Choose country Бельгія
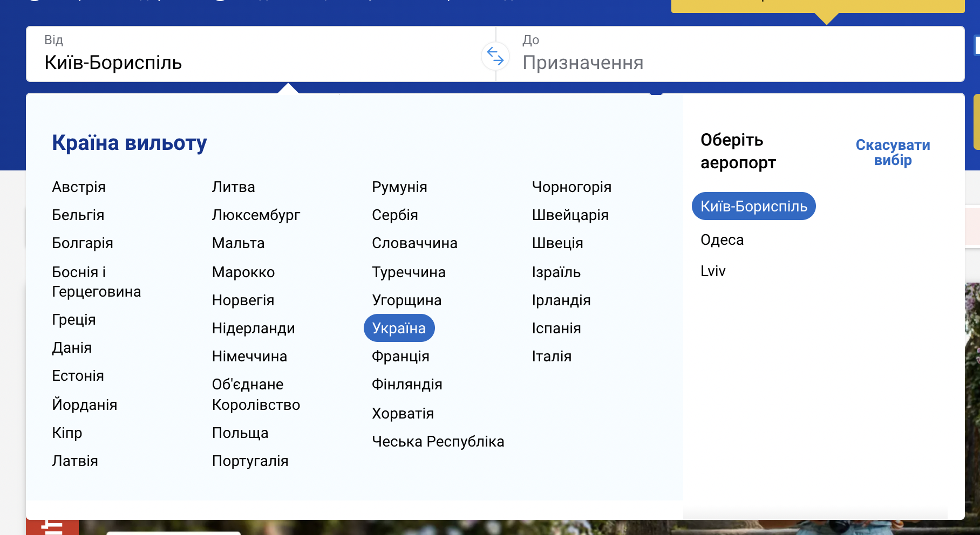This screenshot has height=535, width=980. 78,215
